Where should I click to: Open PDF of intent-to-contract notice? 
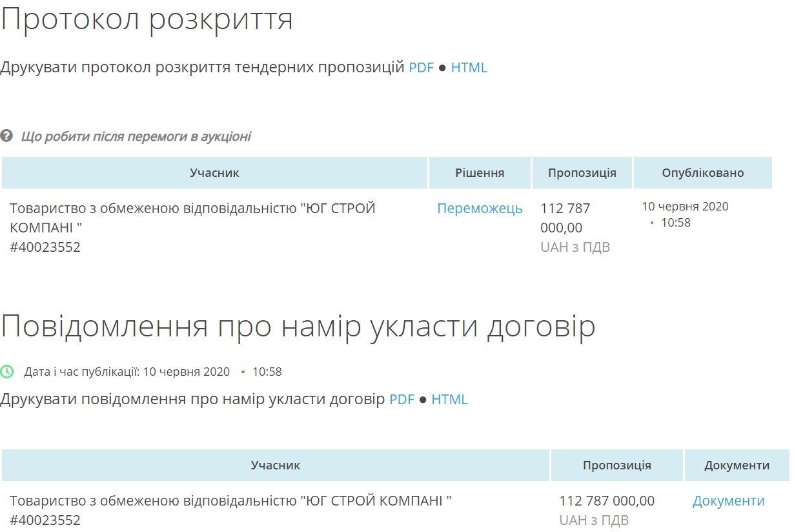coord(402,399)
